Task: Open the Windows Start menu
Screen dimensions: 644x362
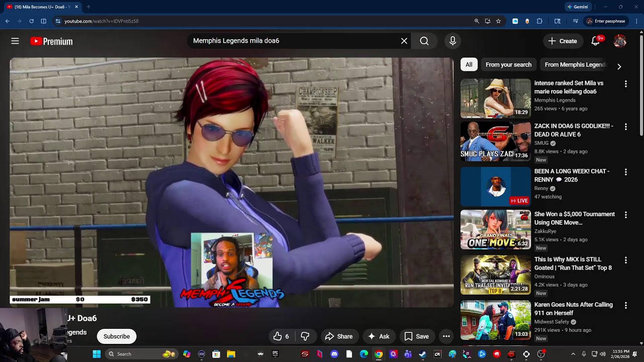Action: (x=97, y=354)
